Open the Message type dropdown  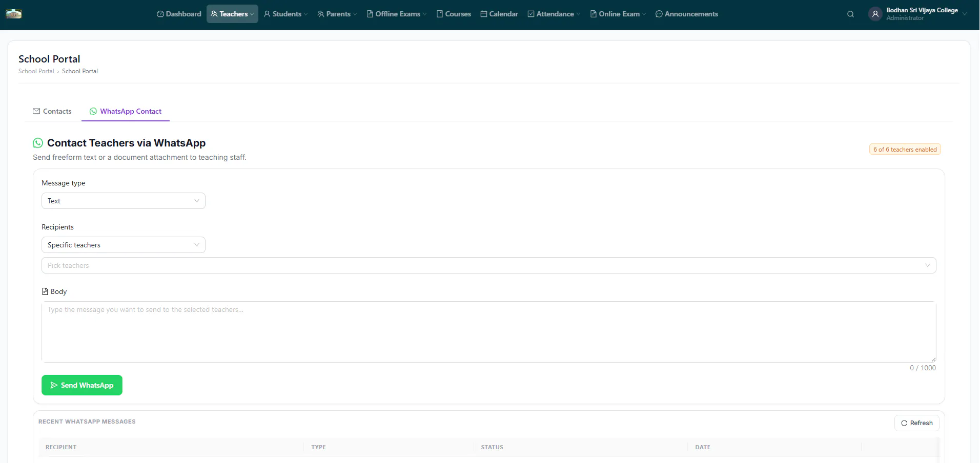124,201
